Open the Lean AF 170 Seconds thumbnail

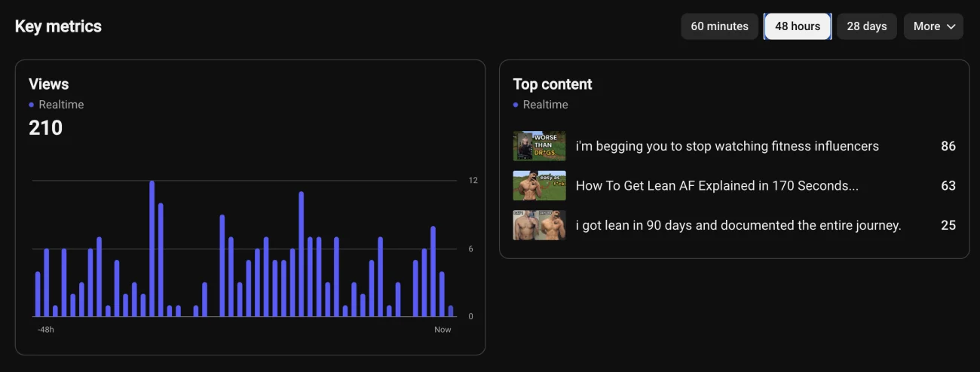tap(539, 185)
